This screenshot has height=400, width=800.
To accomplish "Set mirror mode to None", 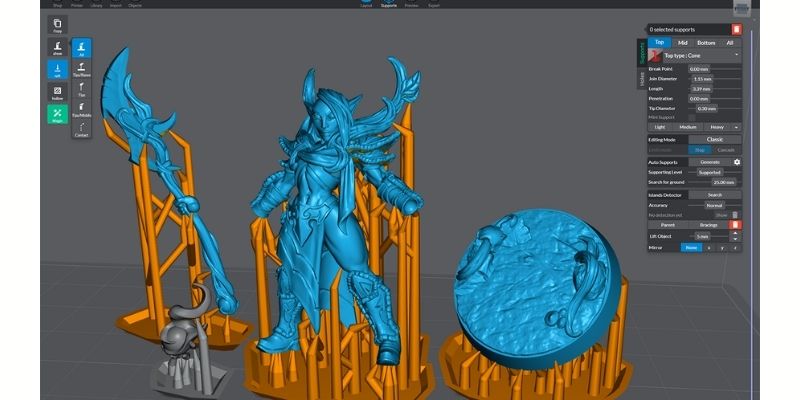I will 690,247.
